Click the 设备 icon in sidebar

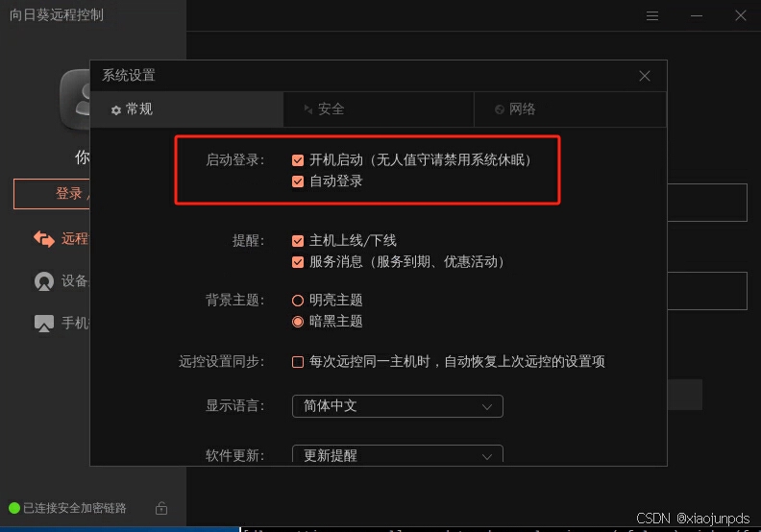44,281
